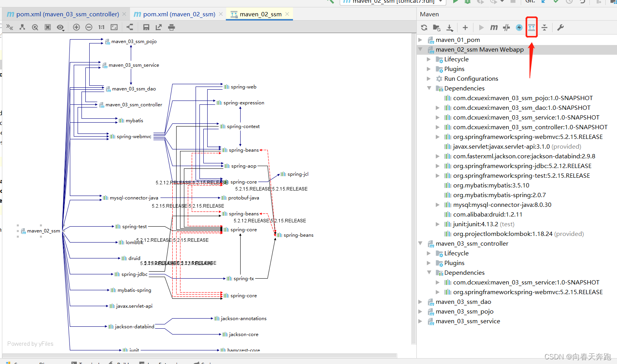Collapse Dependencies under maven_02_ssm

(x=429, y=88)
